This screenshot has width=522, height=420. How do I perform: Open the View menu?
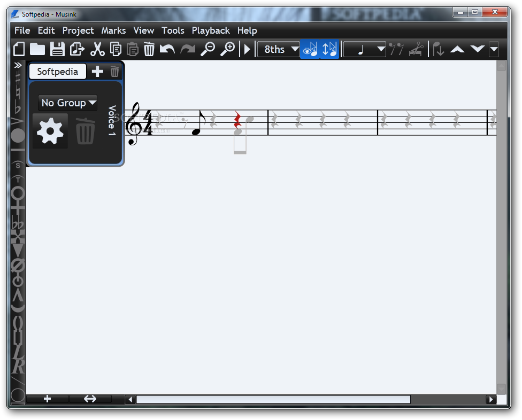coord(144,30)
